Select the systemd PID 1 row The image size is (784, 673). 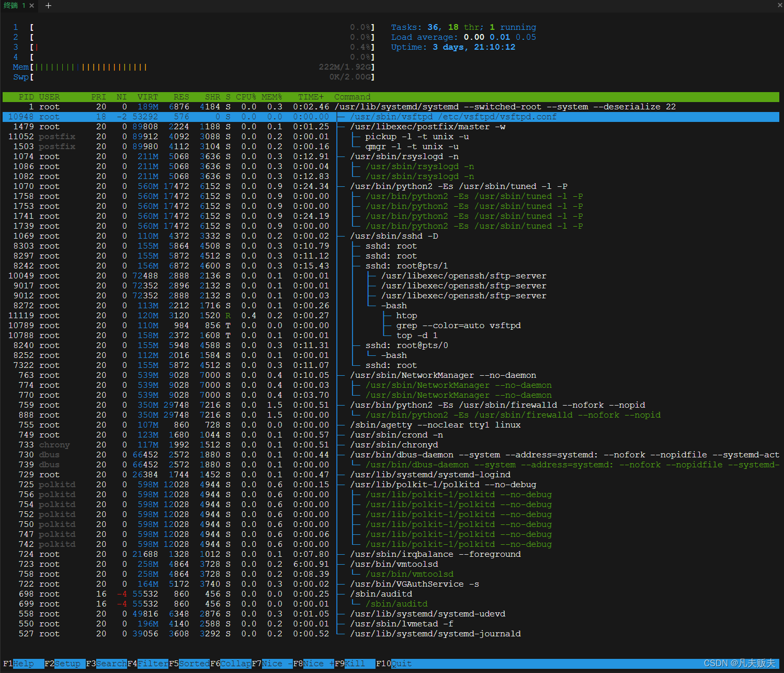[x=391, y=107]
